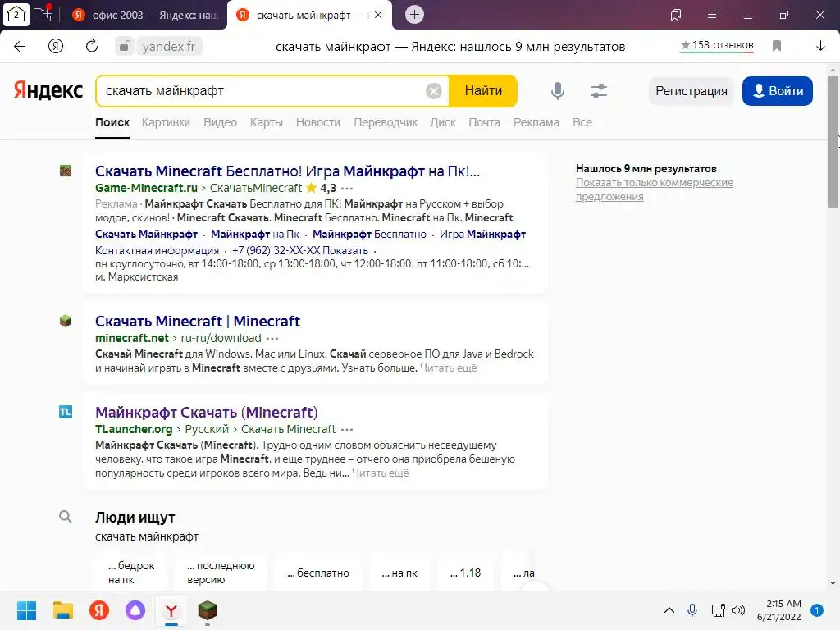840x630 pixels.
Task: Open the Переводчик tab
Action: click(386, 123)
